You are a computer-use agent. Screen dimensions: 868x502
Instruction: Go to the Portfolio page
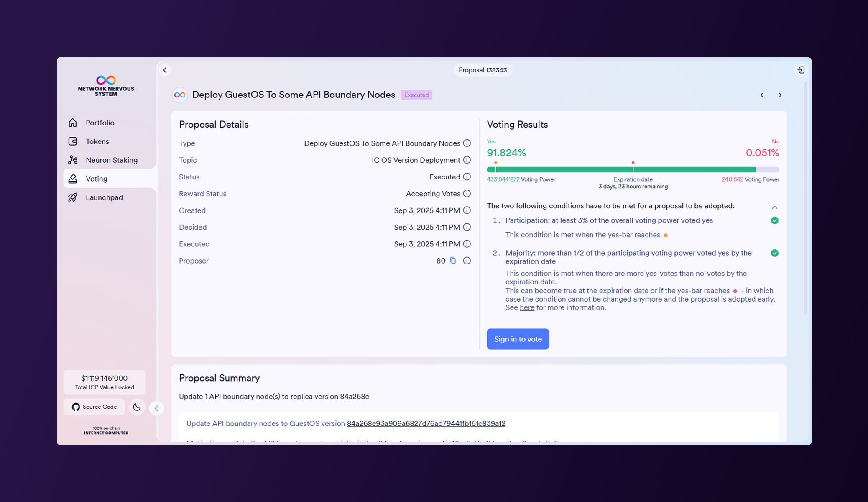100,123
